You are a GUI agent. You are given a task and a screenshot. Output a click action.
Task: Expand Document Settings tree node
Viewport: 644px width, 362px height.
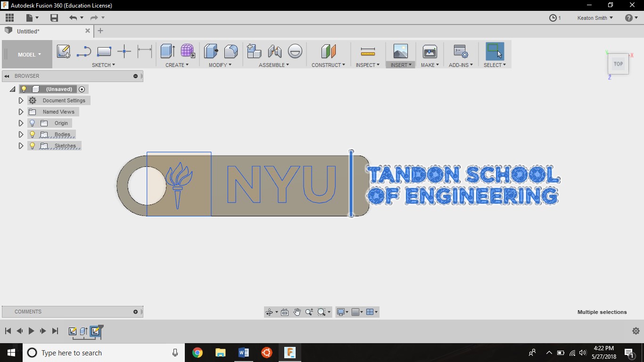point(21,100)
